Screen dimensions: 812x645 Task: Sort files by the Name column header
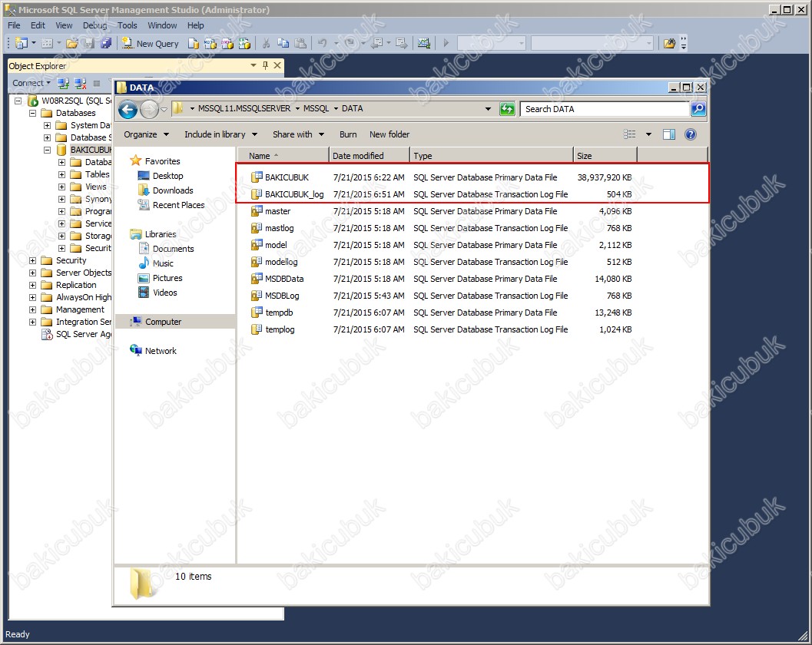tap(283, 156)
